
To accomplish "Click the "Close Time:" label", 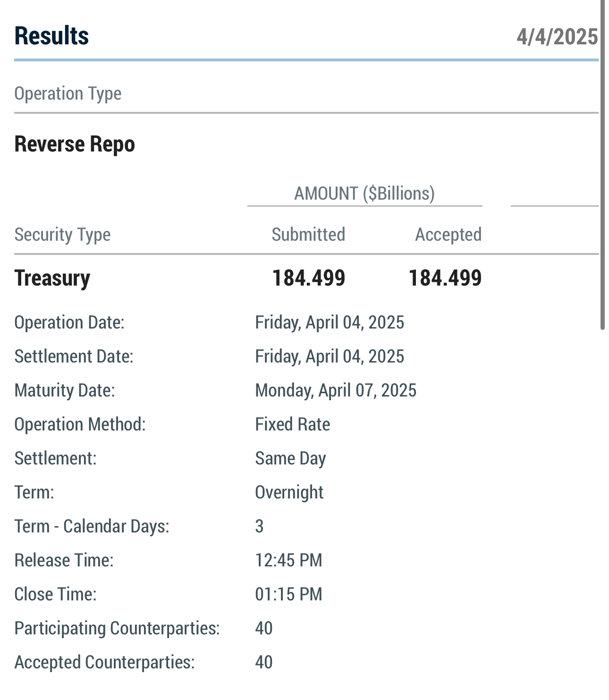I will tap(56, 594).
